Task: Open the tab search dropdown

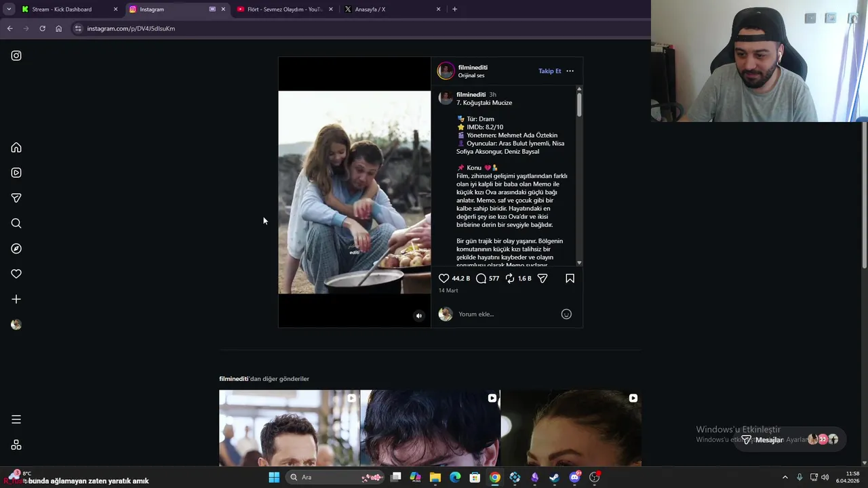Action: point(9,9)
